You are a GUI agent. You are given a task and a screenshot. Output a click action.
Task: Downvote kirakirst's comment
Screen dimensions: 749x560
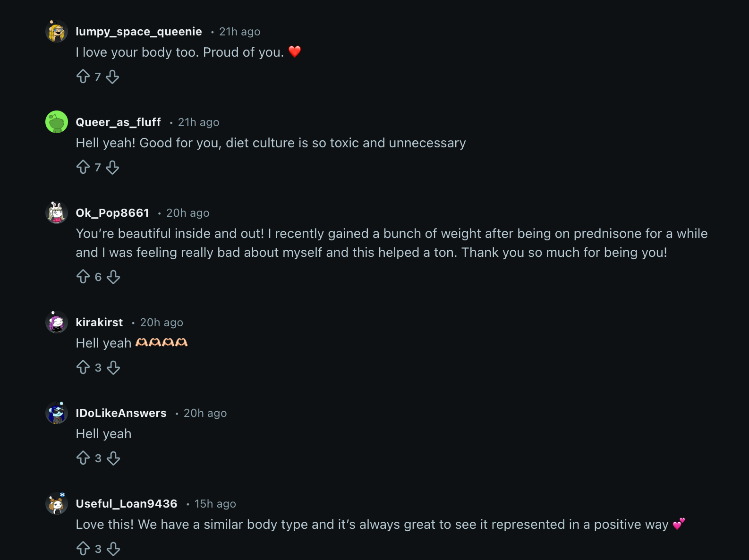tap(113, 367)
